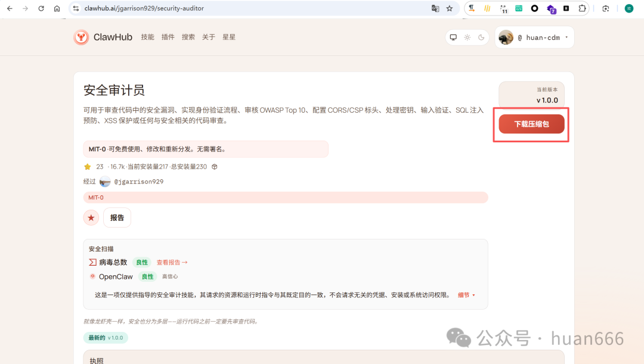Switch to light mode sun icon

point(467,37)
